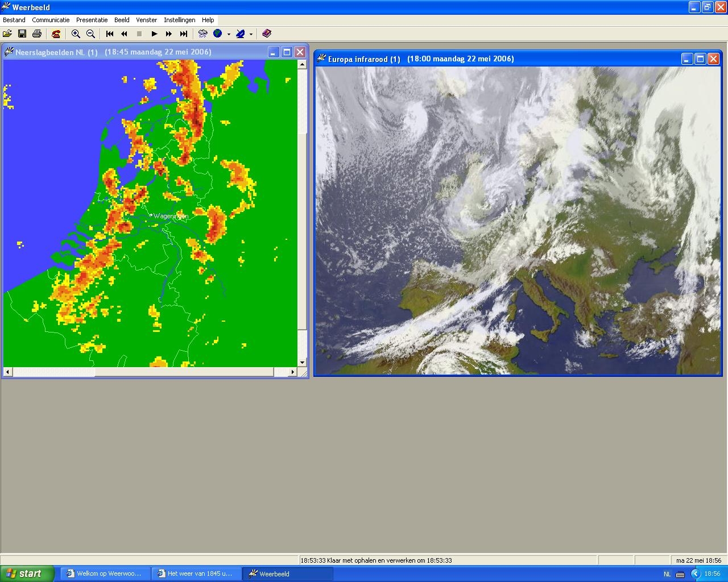Play the image animation

(x=154, y=34)
